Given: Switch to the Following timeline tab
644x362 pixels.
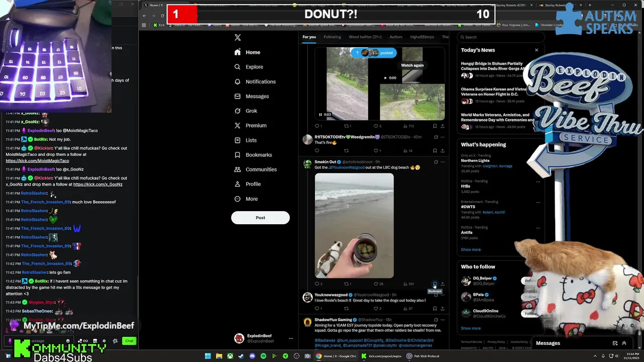Looking at the screenshot, I should (x=332, y=37).
